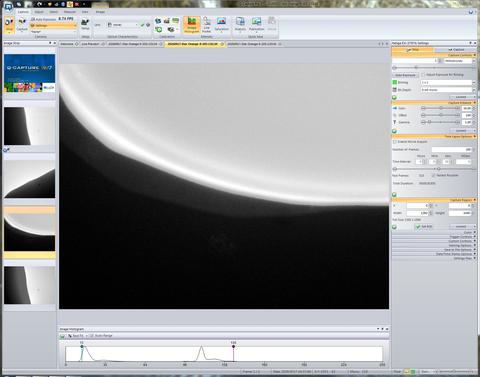Click the ROI Width input field
The width and height of the screenshot is (480, 377).
tap(417, 213)
